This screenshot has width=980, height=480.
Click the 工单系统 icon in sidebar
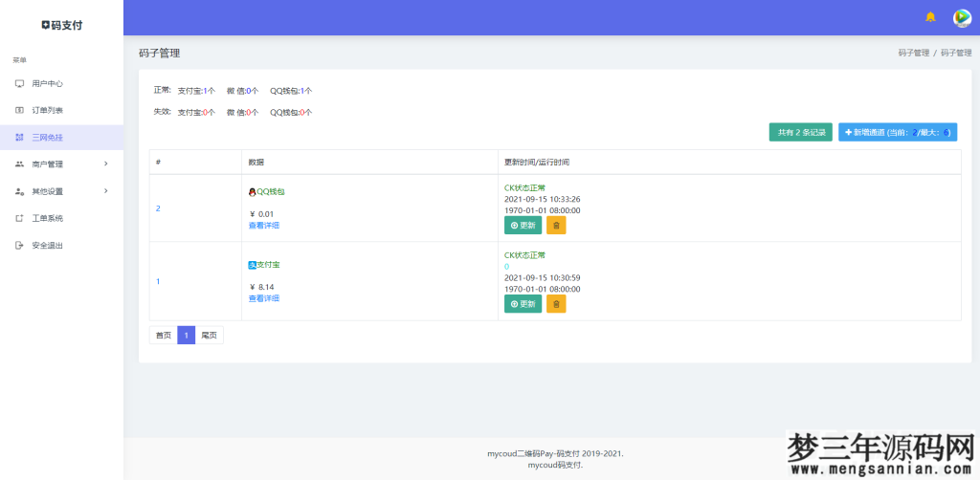(x=19, y=218)
